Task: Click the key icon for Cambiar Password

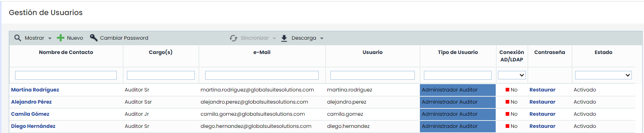Action: point(94,37)
